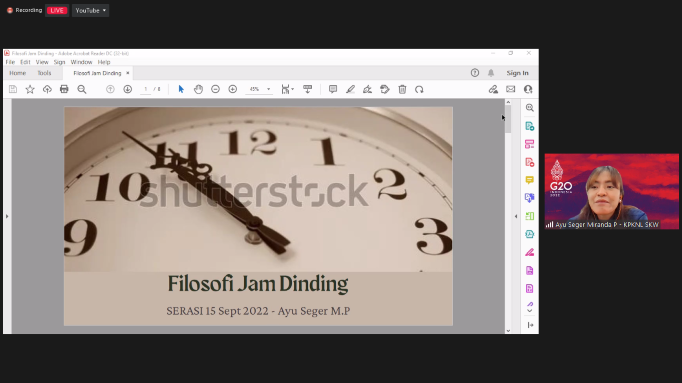
Task: Open the File menu
Action: [x=10, y=62]
